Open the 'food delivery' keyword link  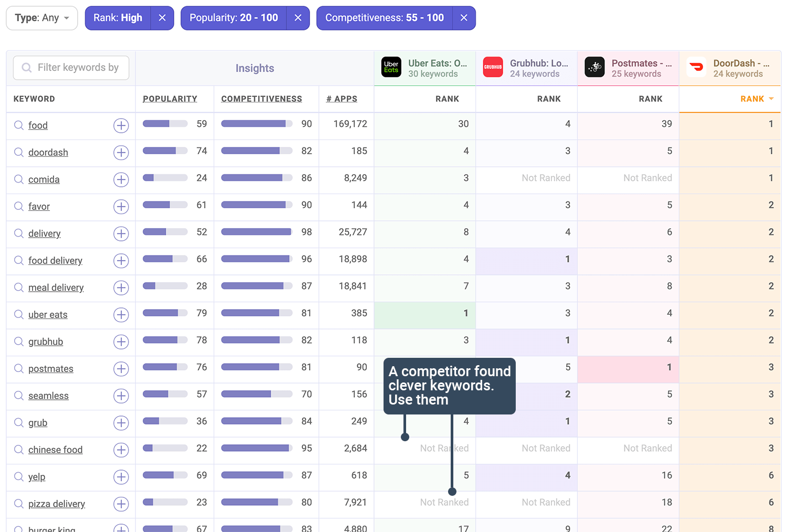point(55,261)
